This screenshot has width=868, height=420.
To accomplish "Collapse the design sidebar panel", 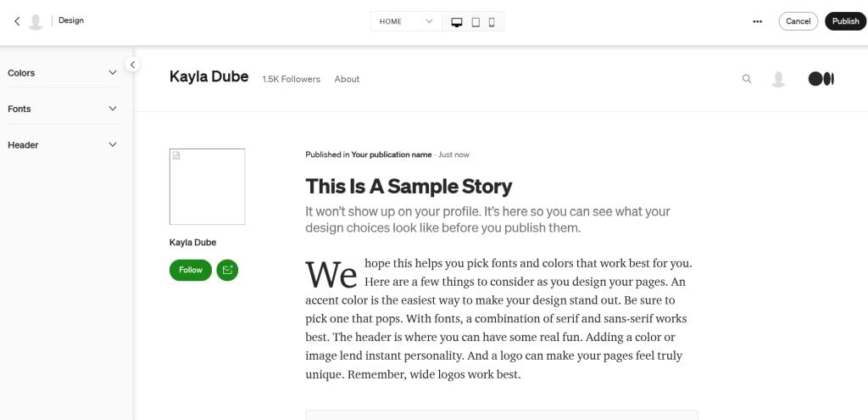I will (132, 64).
